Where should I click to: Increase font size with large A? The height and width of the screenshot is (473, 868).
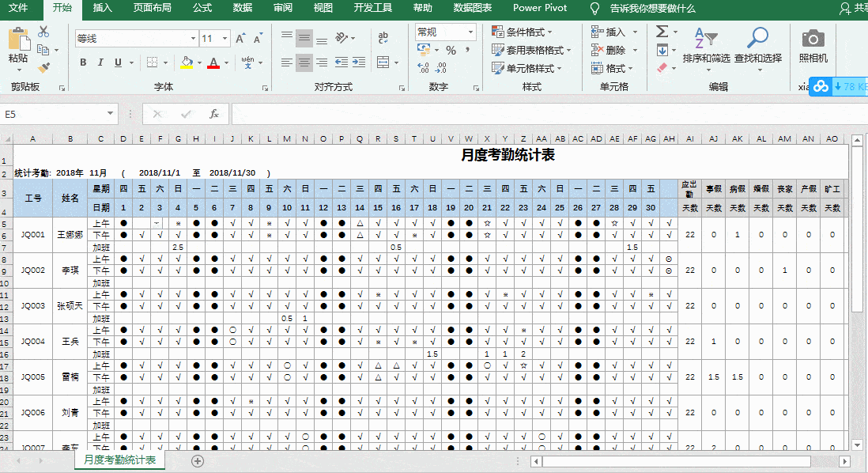[240, 38]
